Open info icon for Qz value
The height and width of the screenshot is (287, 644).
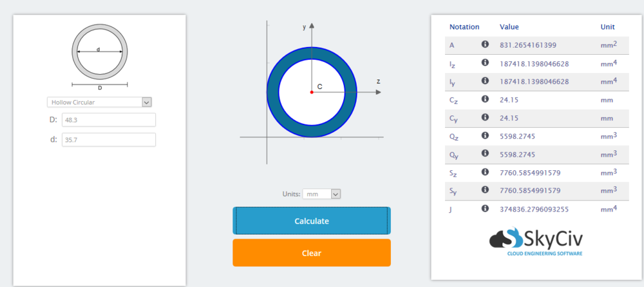(485, 135)
